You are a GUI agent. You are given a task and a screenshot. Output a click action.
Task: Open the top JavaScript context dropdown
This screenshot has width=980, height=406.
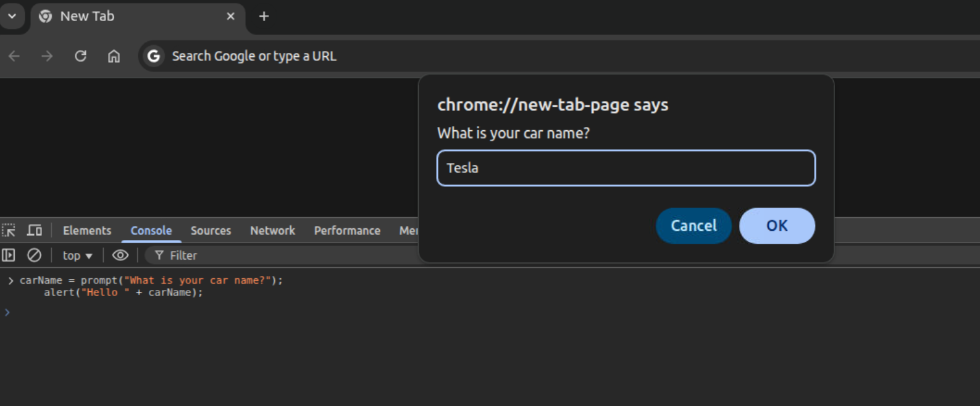coord(77,255)
